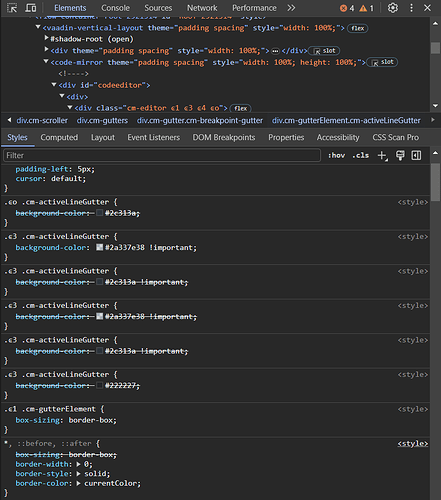
Task: Close the DevTools panel
Action: [x=427, y=8]
